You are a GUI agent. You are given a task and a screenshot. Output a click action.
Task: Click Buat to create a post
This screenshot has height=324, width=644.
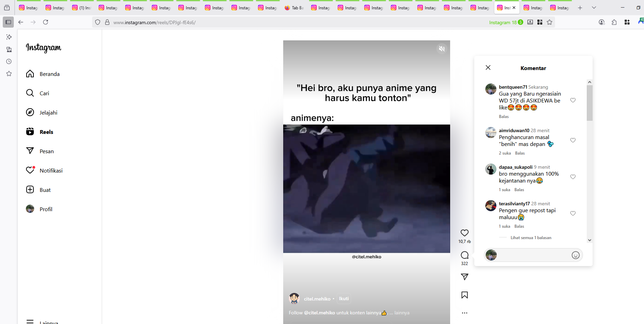coord(38,190)
